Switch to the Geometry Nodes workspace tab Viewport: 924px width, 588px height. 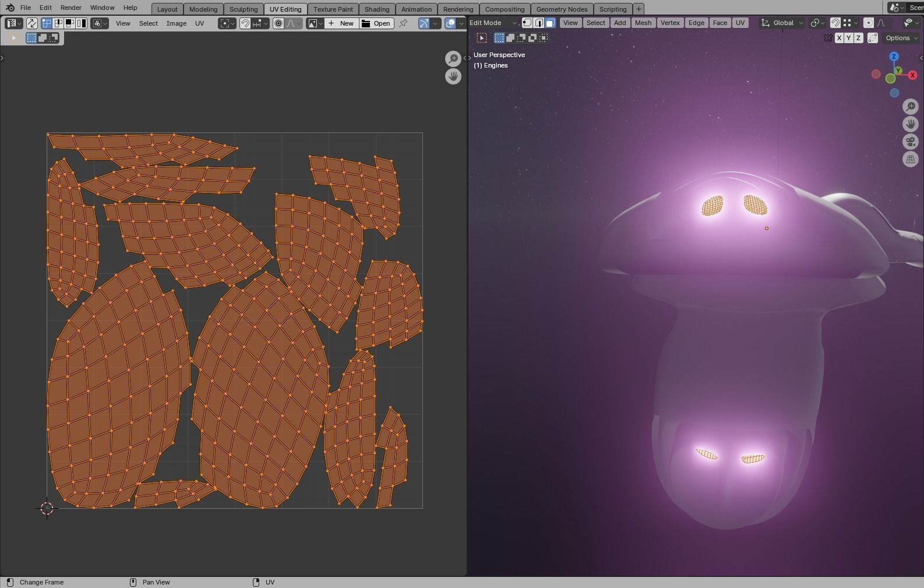coord(562,9)
